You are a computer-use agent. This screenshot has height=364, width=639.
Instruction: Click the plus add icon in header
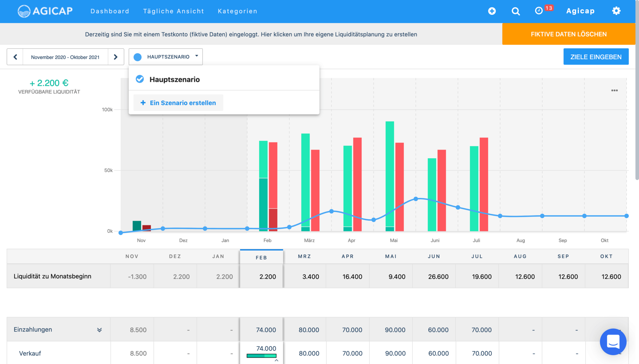[x=492, y=11]
